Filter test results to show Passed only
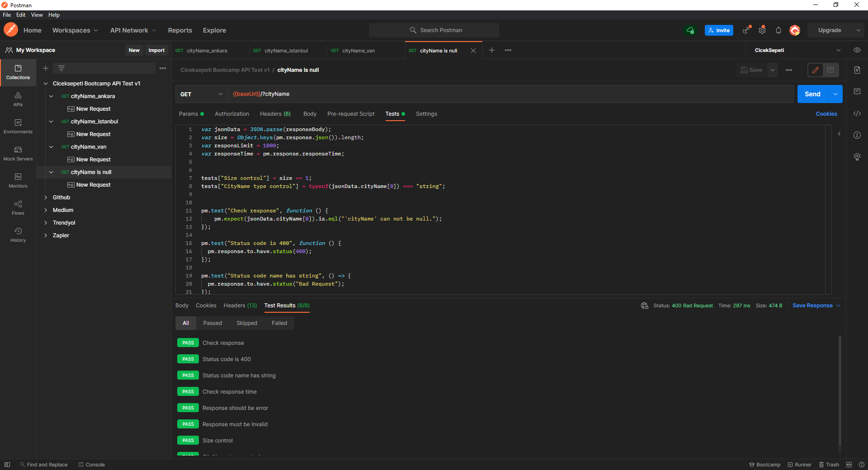The height and width of the screenshot is (470, 868). coord(212,323)
